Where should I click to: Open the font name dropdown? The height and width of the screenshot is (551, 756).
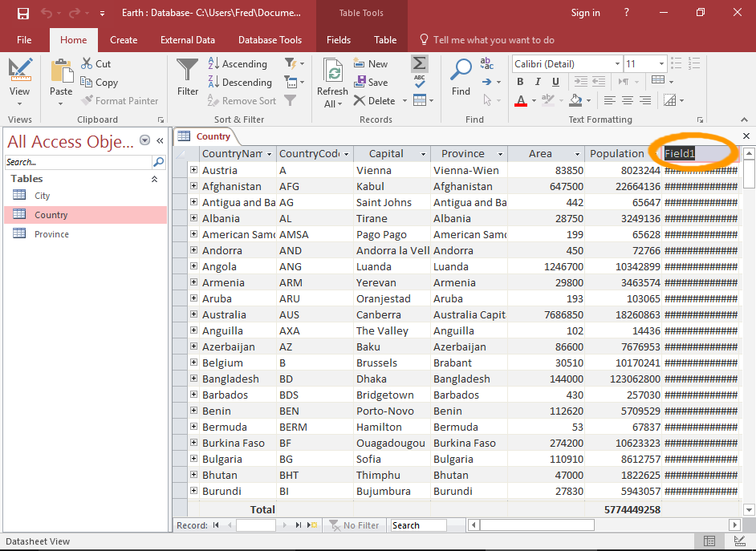[616, 64]
